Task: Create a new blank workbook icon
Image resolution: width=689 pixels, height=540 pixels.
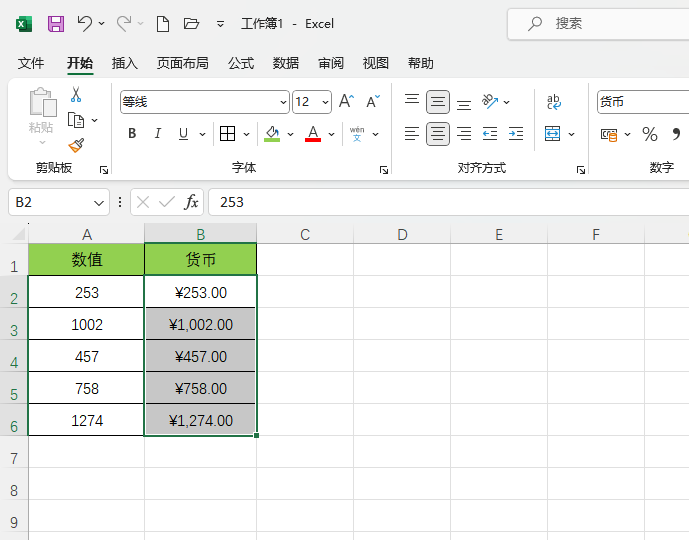Action: coord(163,24)
